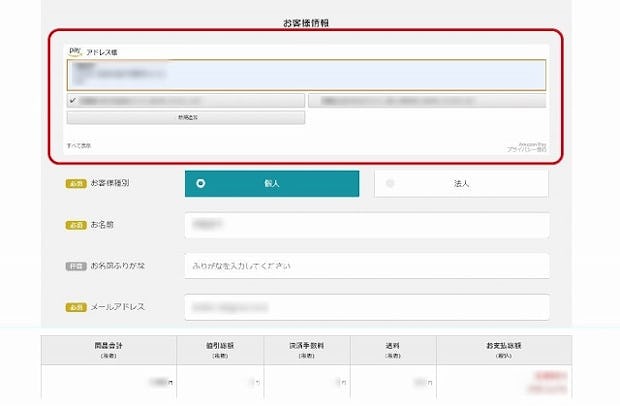Image resolution: width=620 pixels, height=406 pixels.
Task: Click the Amazon Pay logo icon
Action: 75,50
